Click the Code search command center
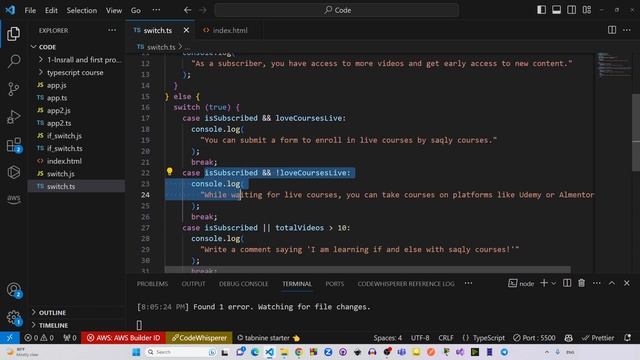The height and width of the screenshot is (360, 640). pos(337,10)
